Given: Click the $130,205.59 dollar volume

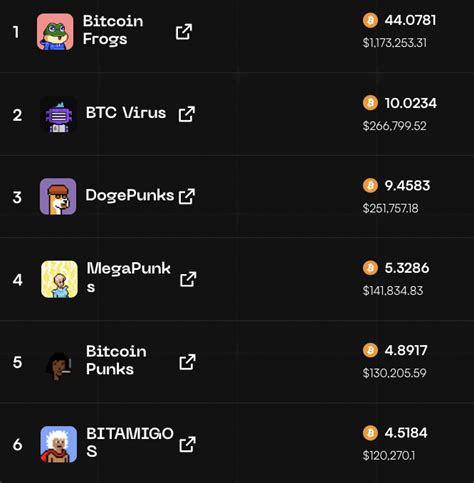Looking at the screenshot, I should 394,373.
